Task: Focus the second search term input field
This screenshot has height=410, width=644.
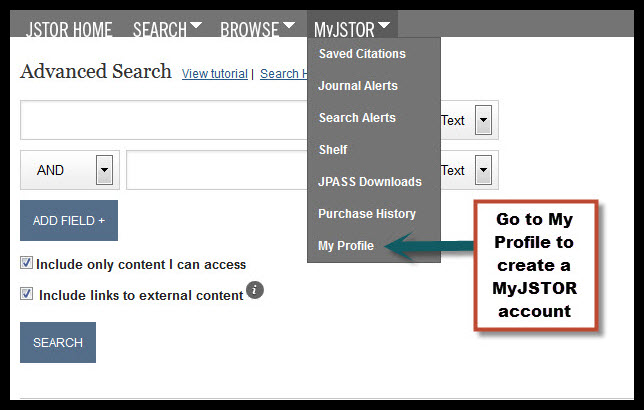Action: (217, 170)
